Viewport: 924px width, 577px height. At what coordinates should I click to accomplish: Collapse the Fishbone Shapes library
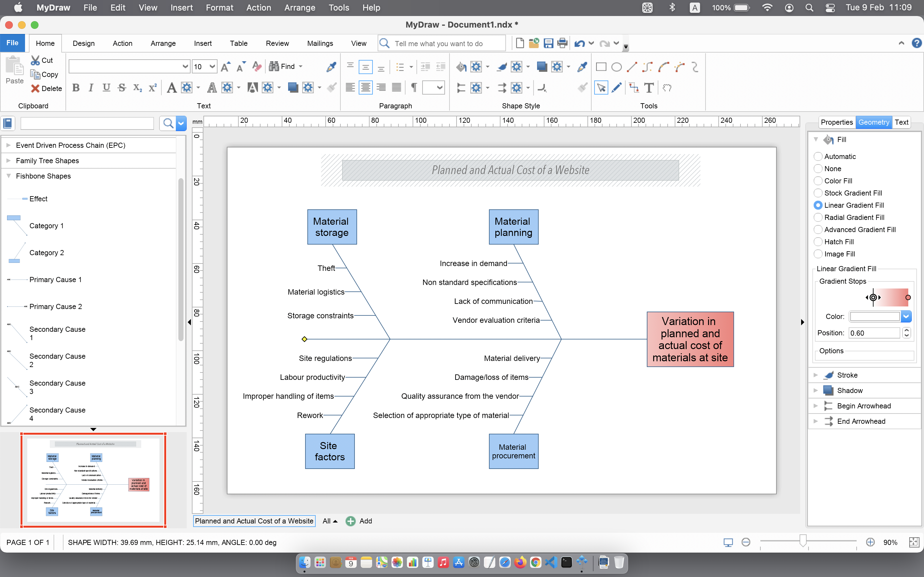(x=8, y=176)
